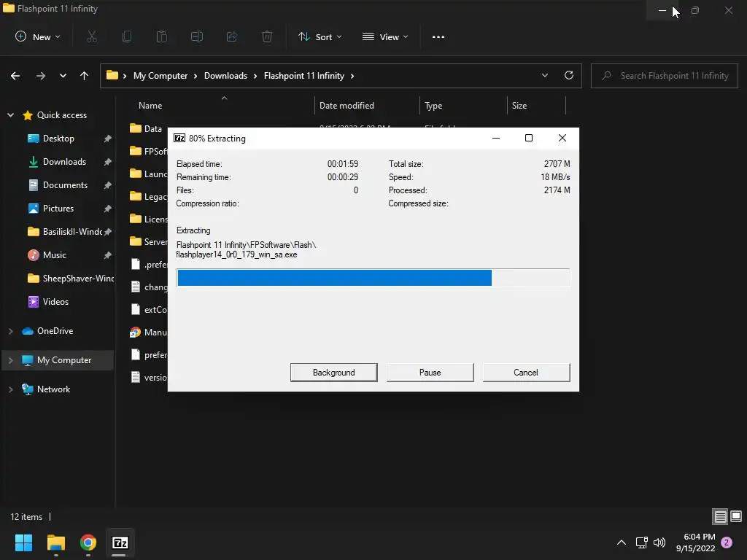Select the version file

[x=149, y=378]
